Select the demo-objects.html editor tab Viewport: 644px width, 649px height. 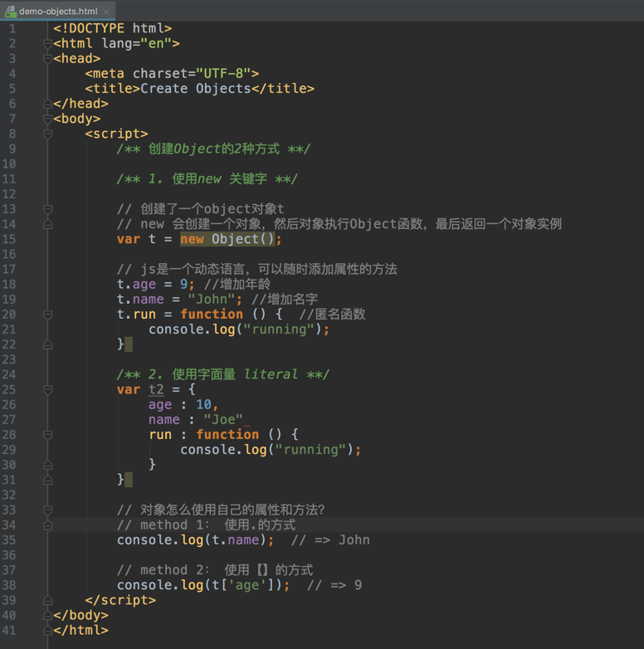(x=58, y=11)
